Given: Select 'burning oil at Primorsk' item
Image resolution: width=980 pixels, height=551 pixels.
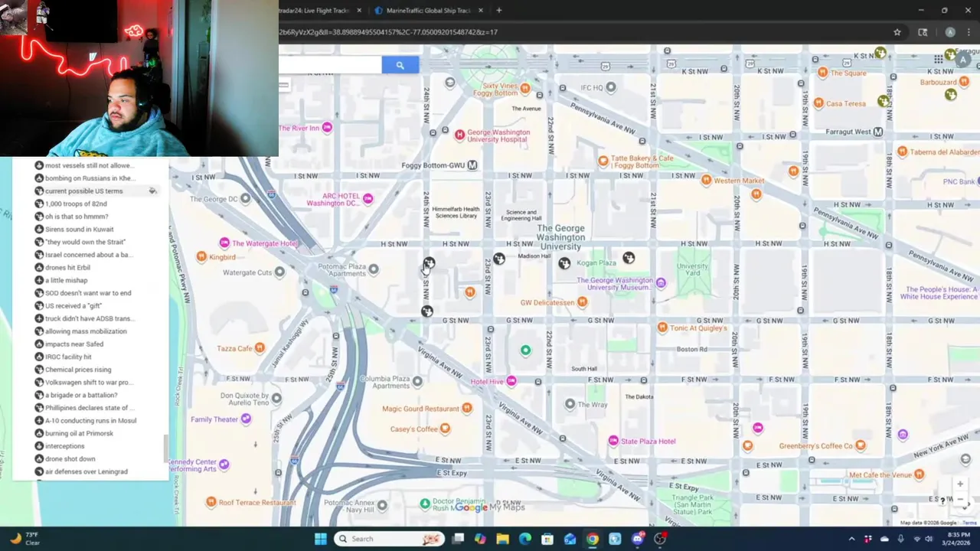Looking at the screenshot, I should 79,433.
